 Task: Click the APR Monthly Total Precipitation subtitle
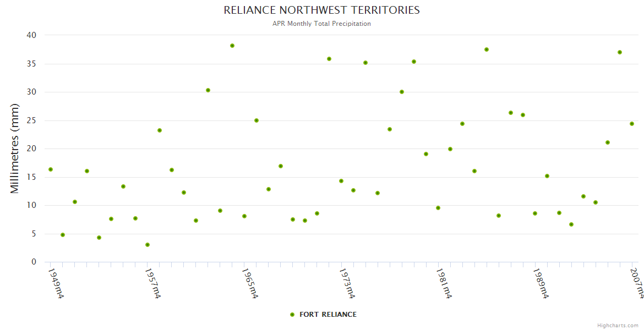coord(321,24)
